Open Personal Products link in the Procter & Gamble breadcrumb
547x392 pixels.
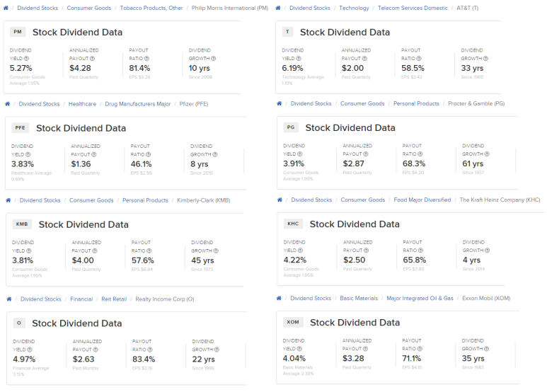416,103
